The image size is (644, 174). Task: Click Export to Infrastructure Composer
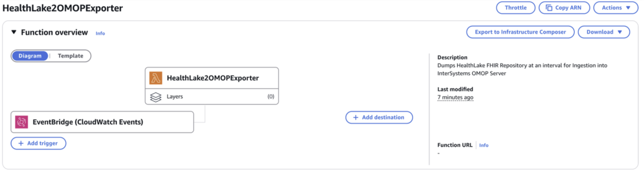point(520,32)
